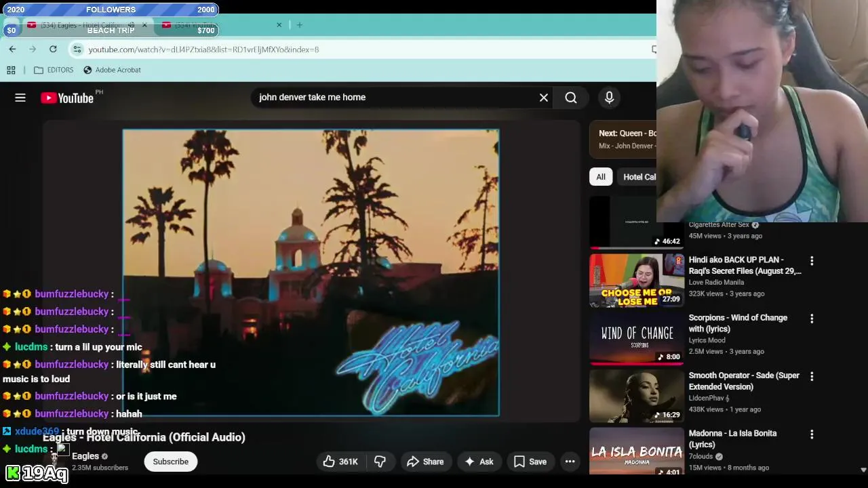
Task: Open the Adobe Acrobat bookmark
Action: click(112, 70)
